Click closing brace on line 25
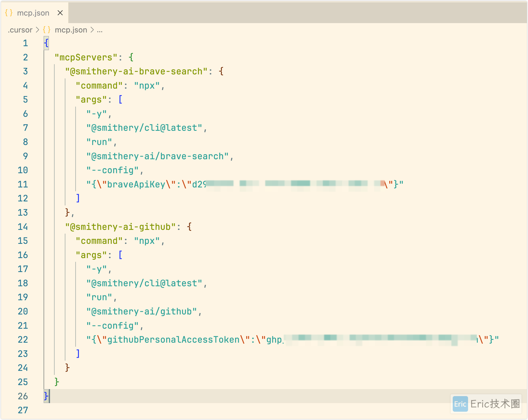Image resolution: width=528 pixels, height=420 pixels. pos(57,382)
